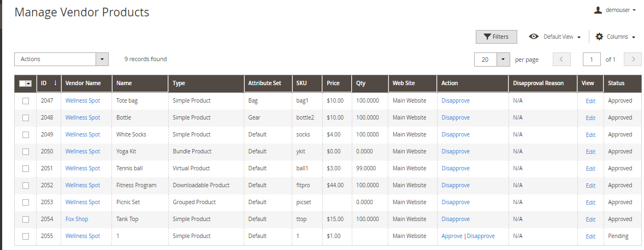Click the Filters funnel button
This screenshot has height=250, width=644.
pyautogui.click(x=496, y=37)
